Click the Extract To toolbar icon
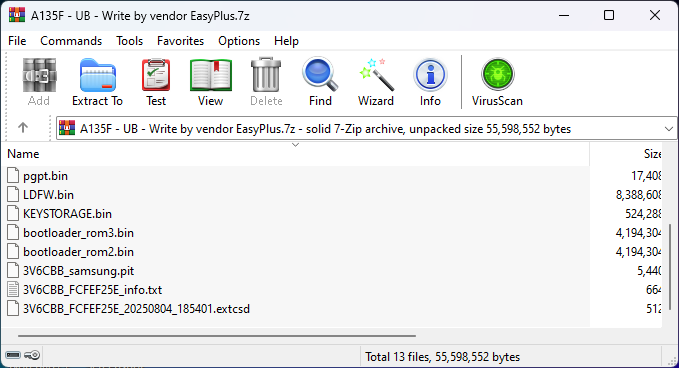 (97, 82)
